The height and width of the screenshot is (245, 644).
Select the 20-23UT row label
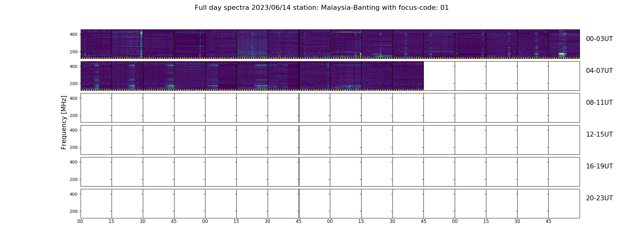point(599,198)
